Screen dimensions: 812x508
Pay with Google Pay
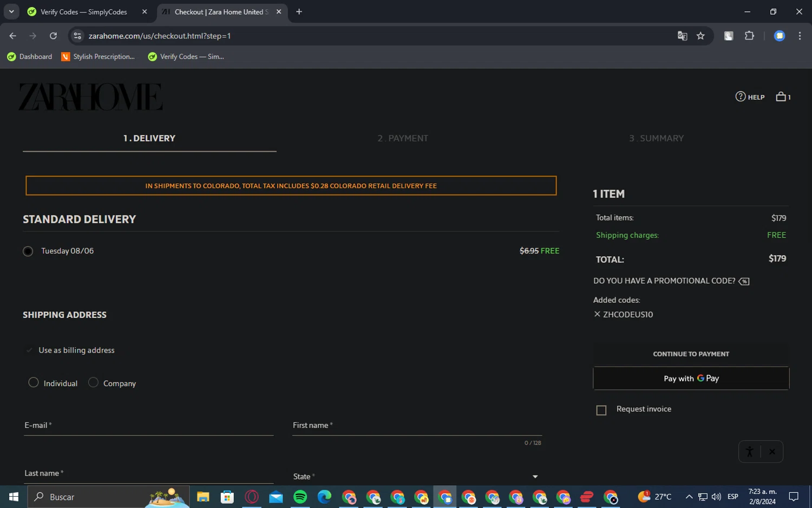tap(691, 379)
